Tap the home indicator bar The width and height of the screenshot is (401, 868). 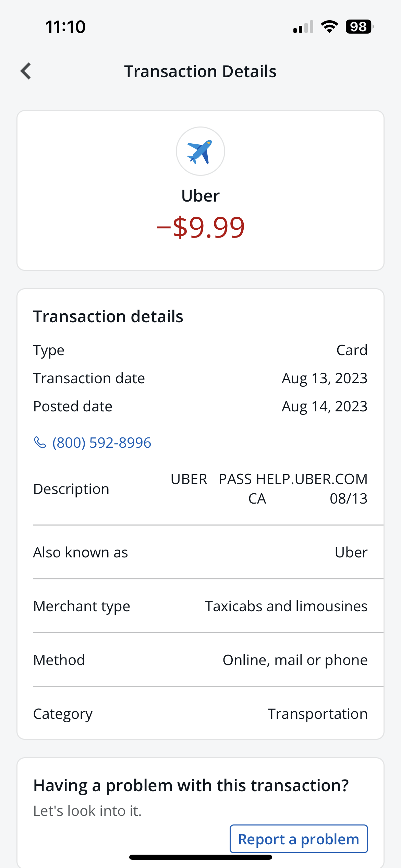pyautogui.click(x=200, y=857)
